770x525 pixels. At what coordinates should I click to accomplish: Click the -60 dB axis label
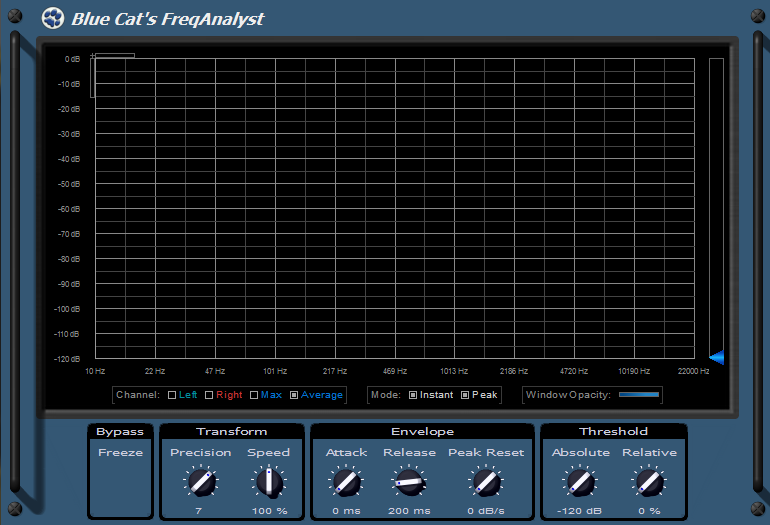tap(69, 209)
